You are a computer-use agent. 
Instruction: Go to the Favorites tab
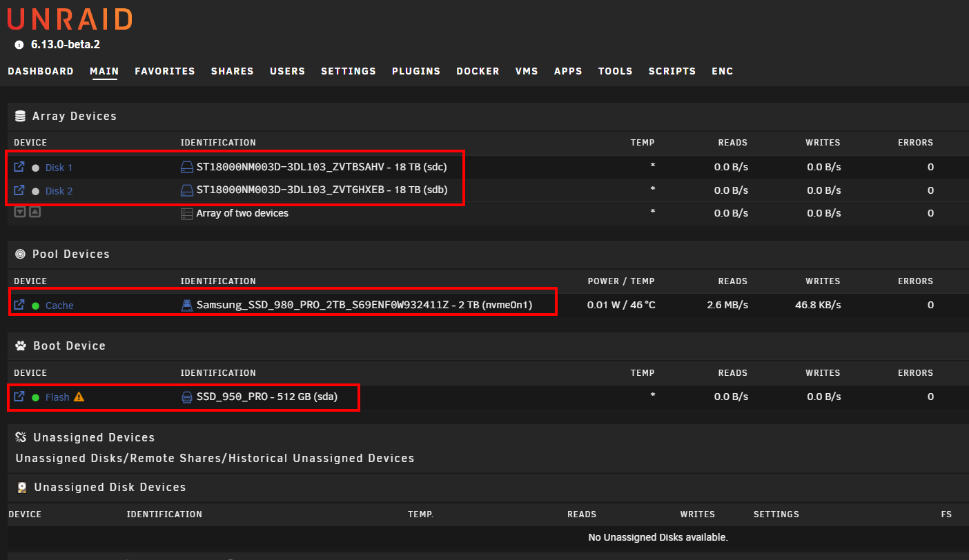[165, 71]
